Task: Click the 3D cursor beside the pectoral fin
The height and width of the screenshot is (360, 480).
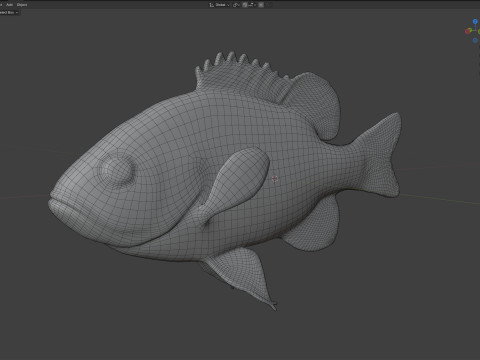Action: click(275, 179)
